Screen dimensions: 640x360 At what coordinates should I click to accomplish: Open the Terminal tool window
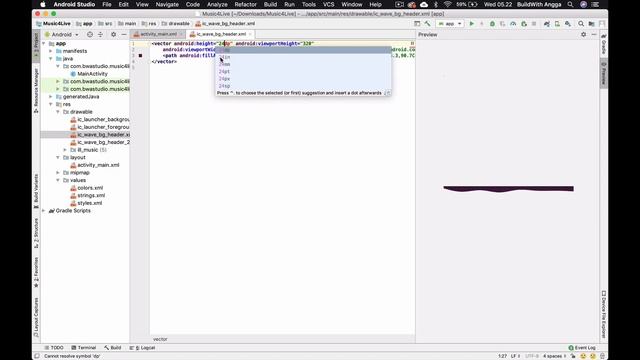click(x=84, y=348)
